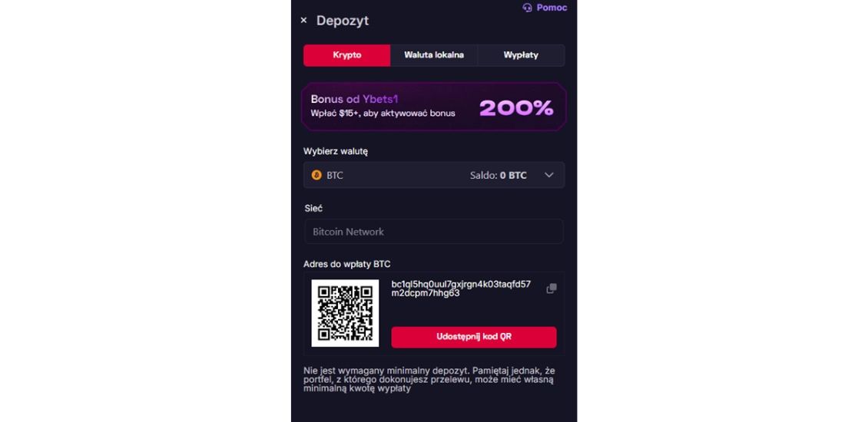Screen dimensions: 868x422
Task: Click the minimum deposit note text
Action: [428, 379]
